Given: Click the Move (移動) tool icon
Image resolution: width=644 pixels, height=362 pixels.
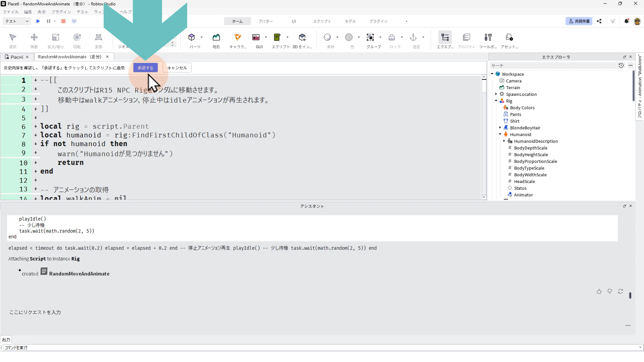Looking at the screenshot, I should coord(34,38).
